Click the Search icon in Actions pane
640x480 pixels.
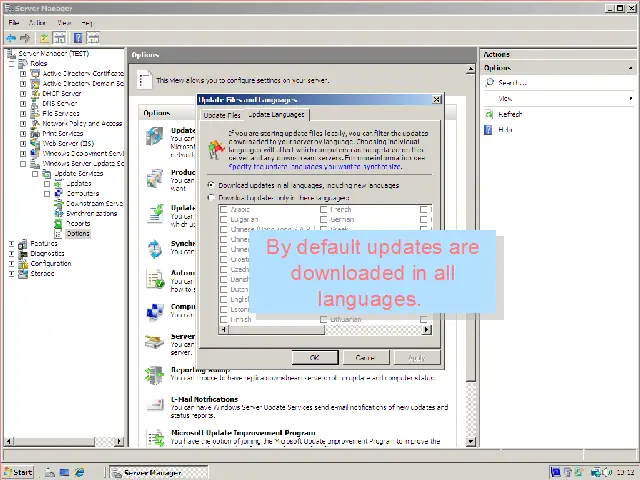pyautogui.click(x=489, y=82)
